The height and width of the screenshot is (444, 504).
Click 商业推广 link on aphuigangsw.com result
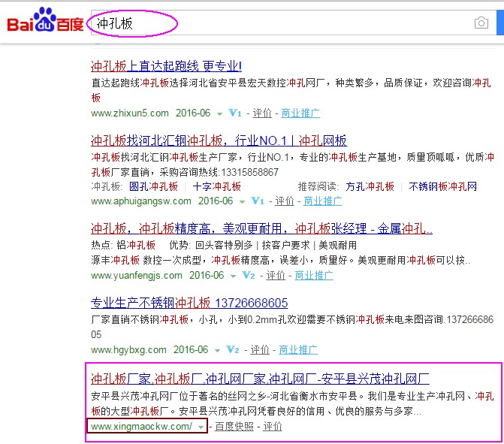point(323,201)
